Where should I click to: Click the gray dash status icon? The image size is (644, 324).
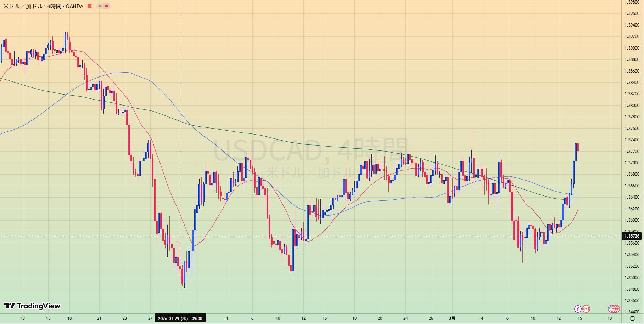[x=100, y=6]
